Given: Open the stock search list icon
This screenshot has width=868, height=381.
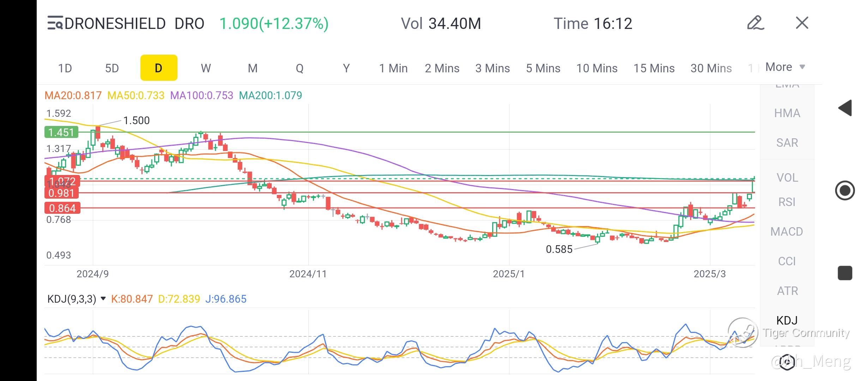Looking at the screenshot, I should click(x=55, y=23).
